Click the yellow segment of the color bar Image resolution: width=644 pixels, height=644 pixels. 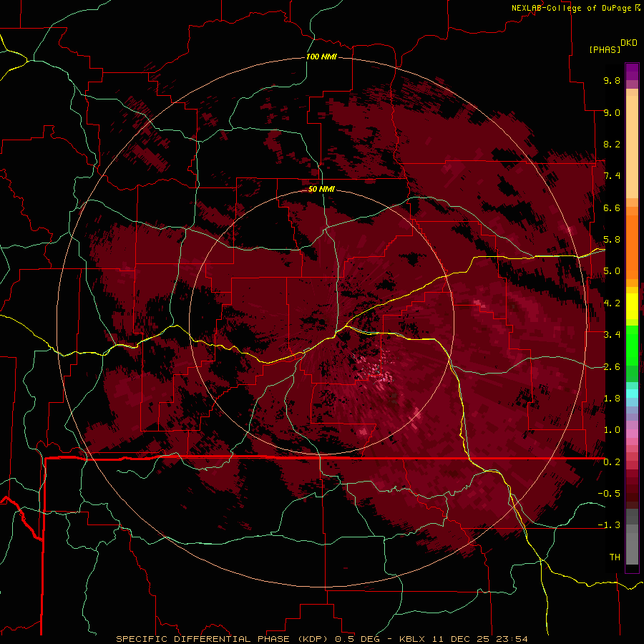[632, 306]
